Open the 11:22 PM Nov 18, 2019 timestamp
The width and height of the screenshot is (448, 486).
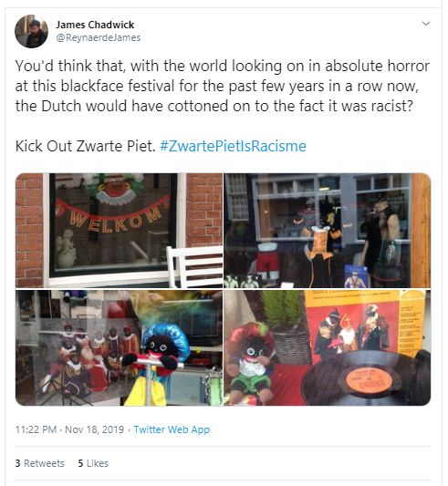[x=70, y=429]
